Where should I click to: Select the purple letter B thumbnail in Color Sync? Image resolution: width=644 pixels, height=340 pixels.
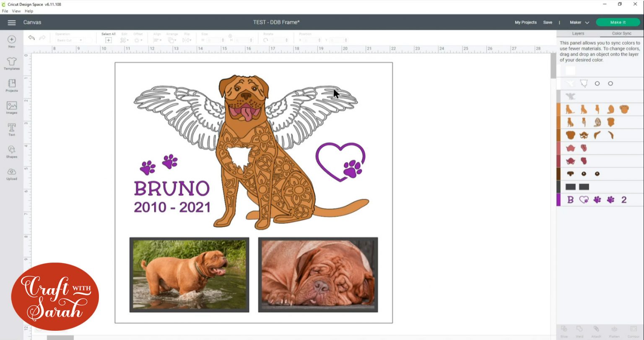pos(570,200)
